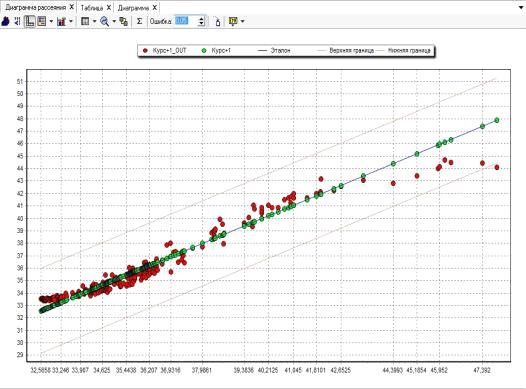
Task: Switch to the Диаграмма tab
Action: point(133,7)
